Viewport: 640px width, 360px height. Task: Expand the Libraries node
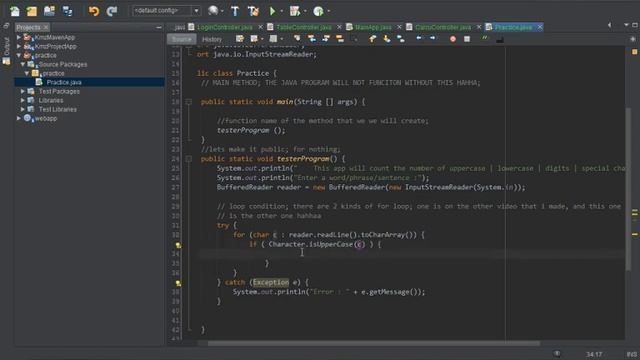[x=23, y=100]
